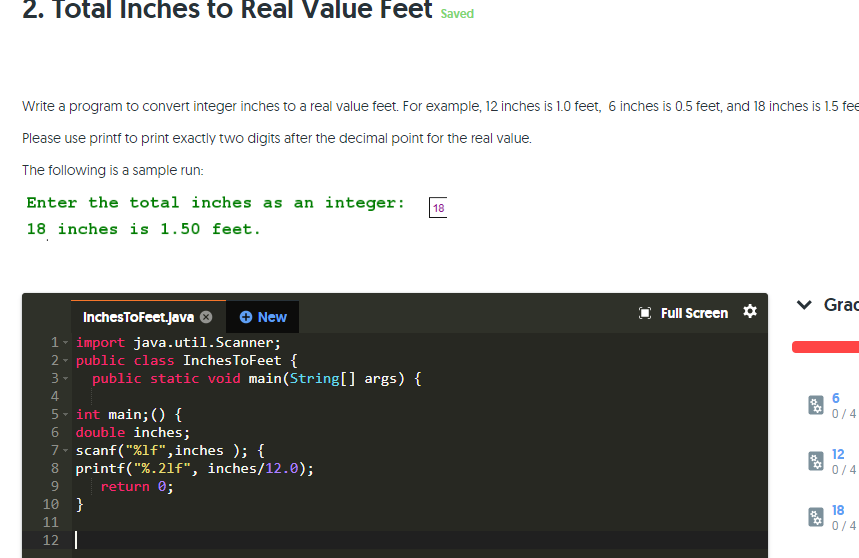Open test case 18 gear icon
Viewport: 859px width, 558px height.
tap(816, 517)
